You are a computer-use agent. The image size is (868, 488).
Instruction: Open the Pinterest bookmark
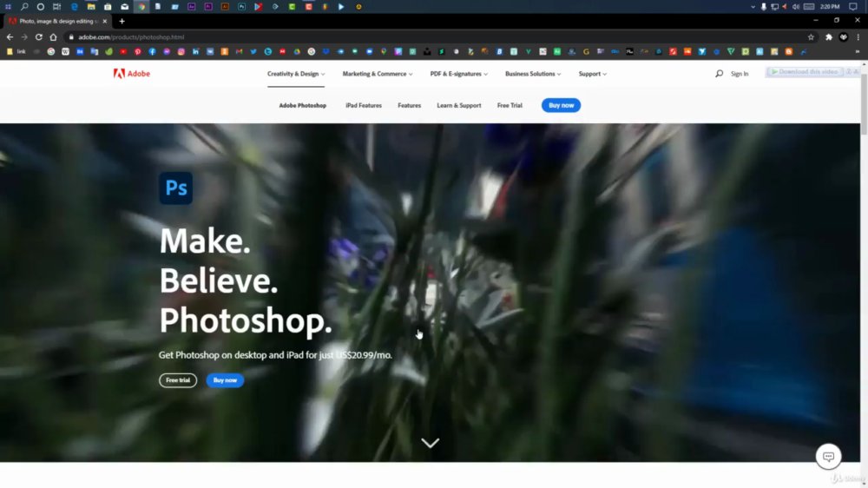coord(138,51)
